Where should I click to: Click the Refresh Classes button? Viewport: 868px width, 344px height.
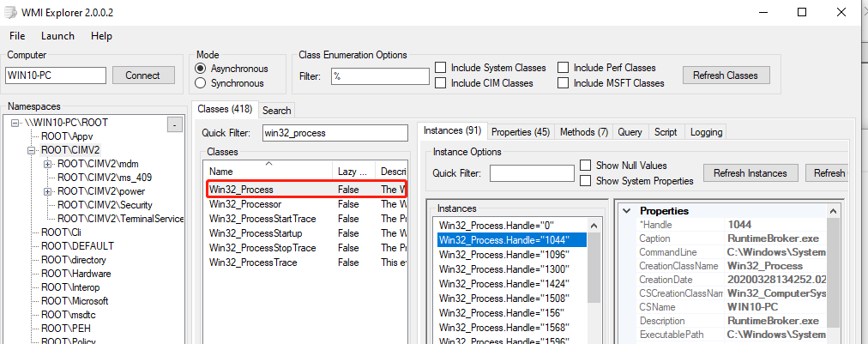pos(726,75)
